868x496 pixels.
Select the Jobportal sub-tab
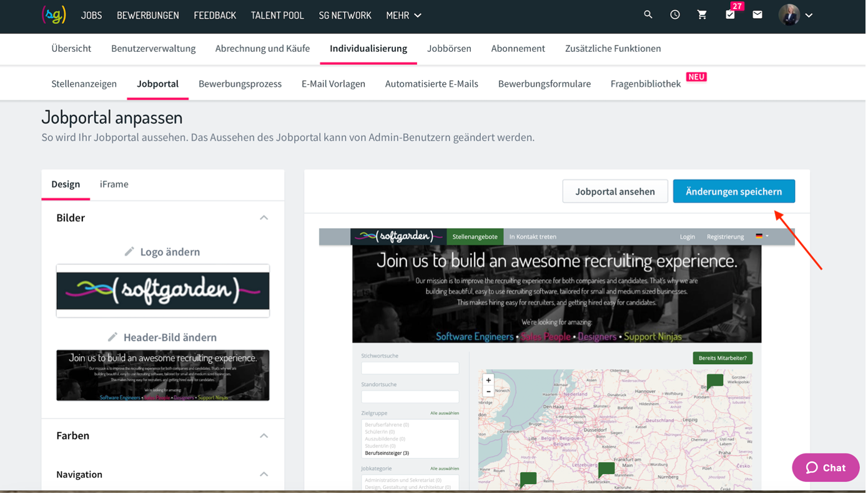tap(158, 84)
